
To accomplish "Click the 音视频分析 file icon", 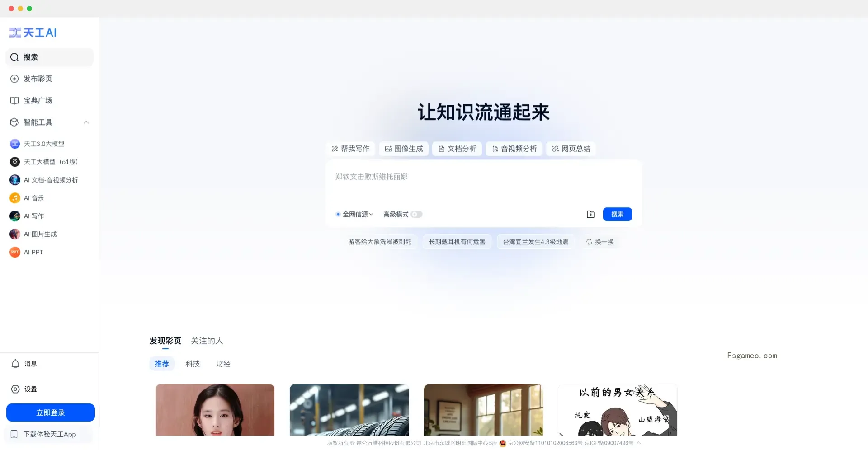I will click(x=495, y=149).
